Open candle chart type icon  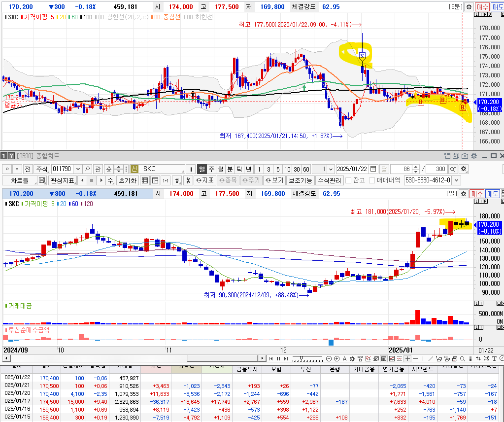point(177,180)
